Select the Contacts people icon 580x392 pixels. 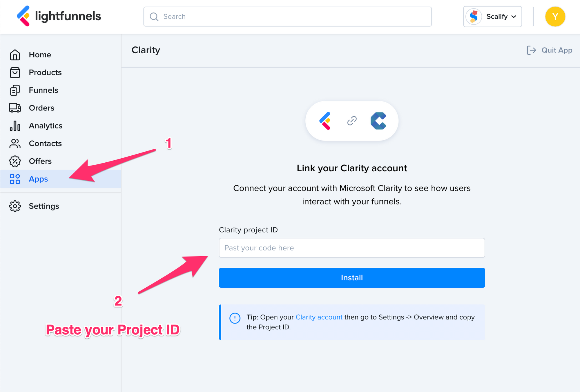(15, 144)
